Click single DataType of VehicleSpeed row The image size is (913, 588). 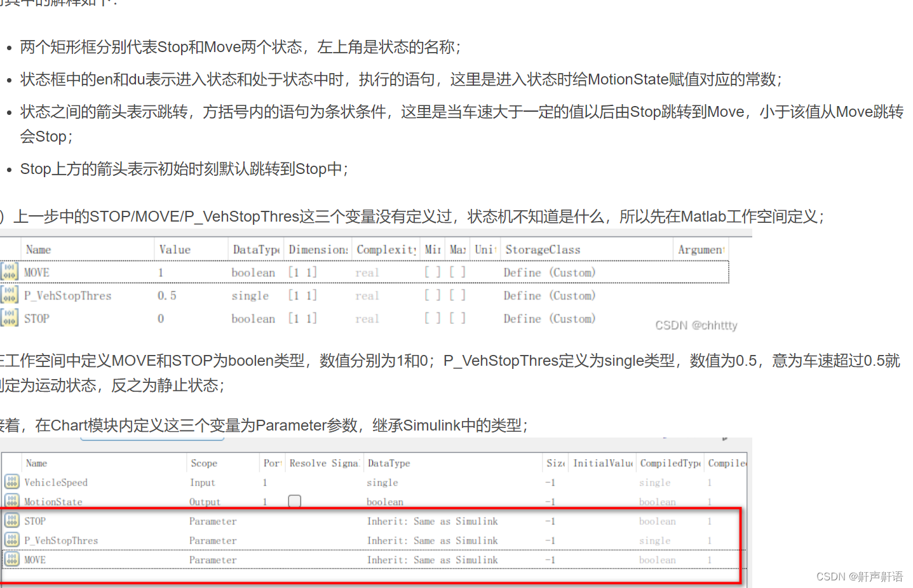click(x=382, y=483)
